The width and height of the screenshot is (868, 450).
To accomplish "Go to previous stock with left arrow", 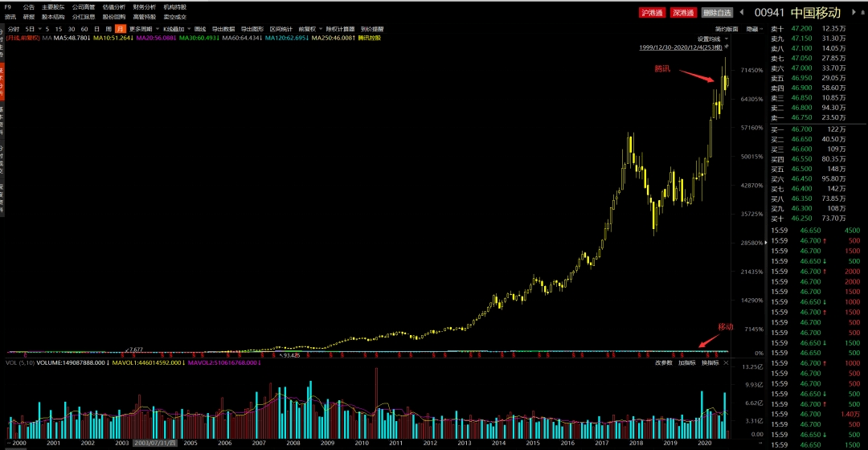I will point(742,12).
